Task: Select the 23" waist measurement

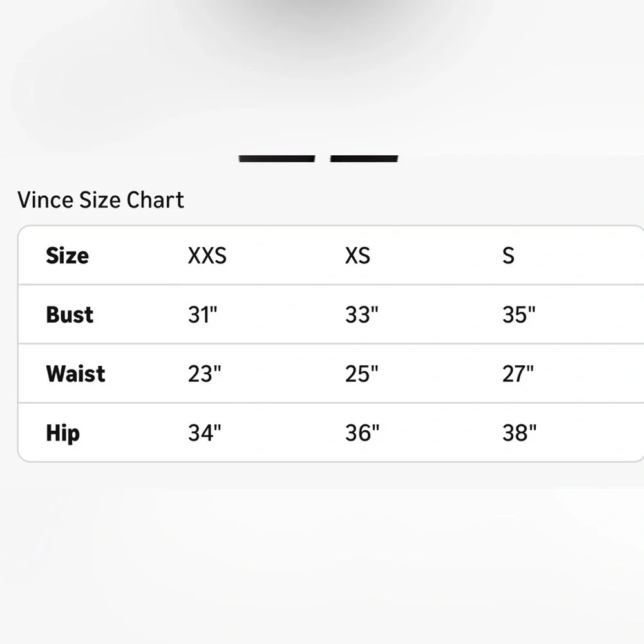Action: point(204,374)
